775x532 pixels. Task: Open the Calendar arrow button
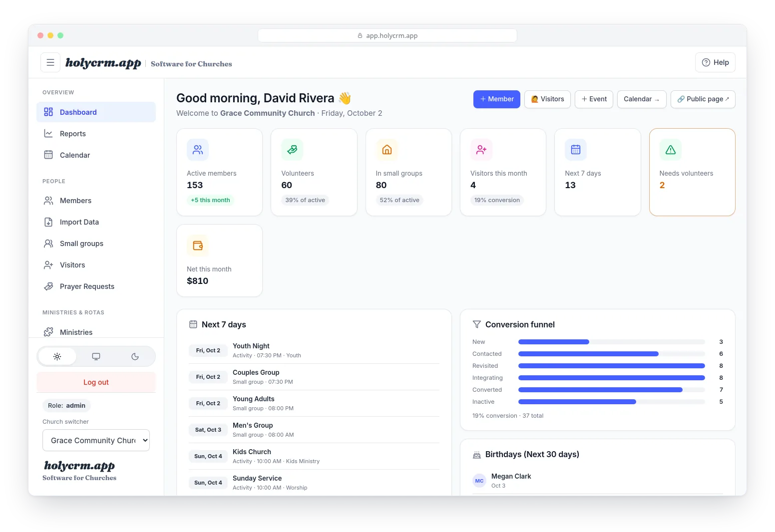click(642, 99)
